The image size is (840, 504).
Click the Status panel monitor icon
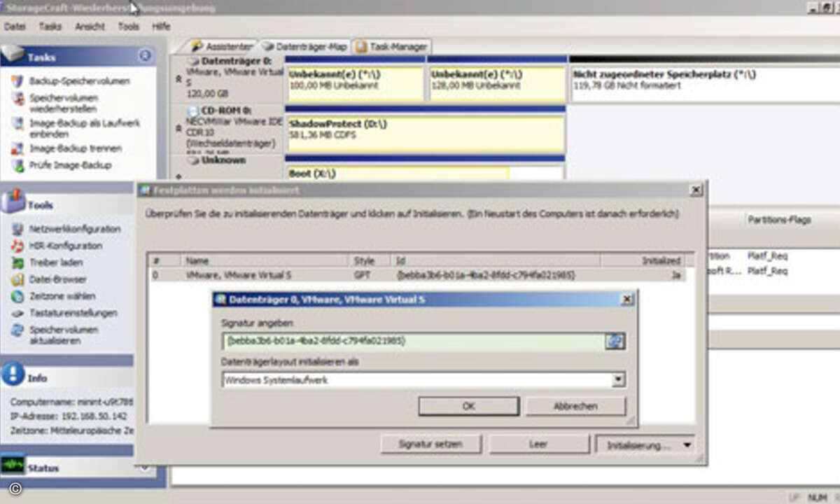pos(13,465)
